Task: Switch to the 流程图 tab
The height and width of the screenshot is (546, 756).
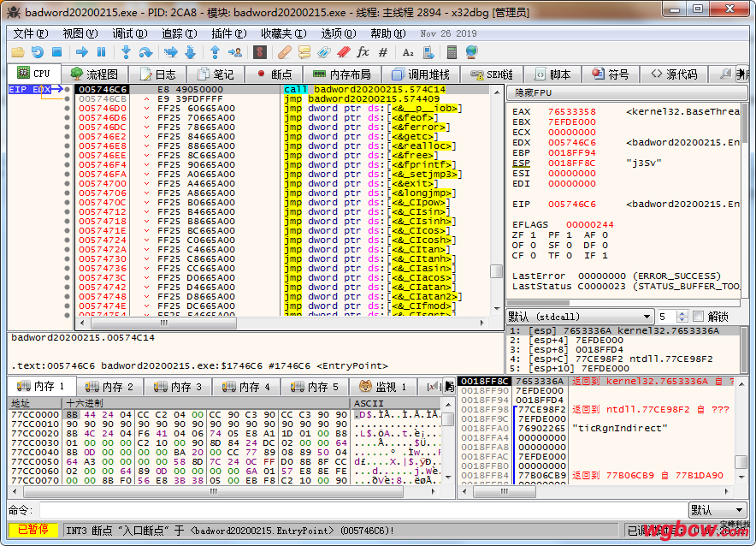Action: [x=94, y=74]
